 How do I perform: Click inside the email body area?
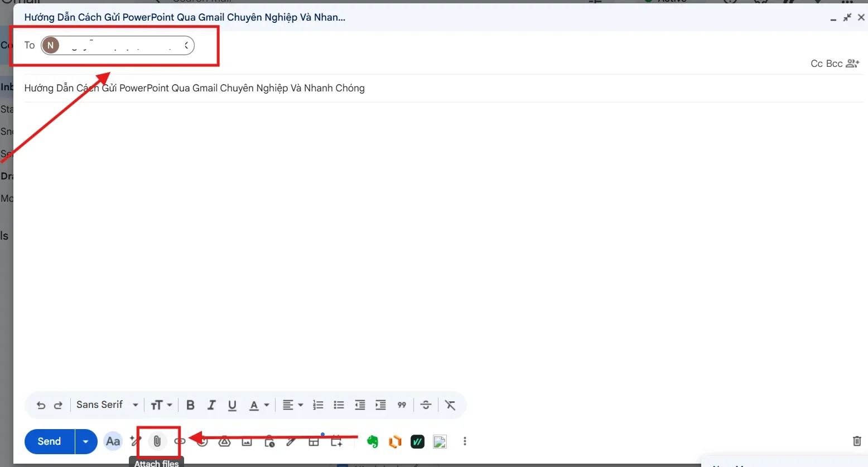pos(443,245)
